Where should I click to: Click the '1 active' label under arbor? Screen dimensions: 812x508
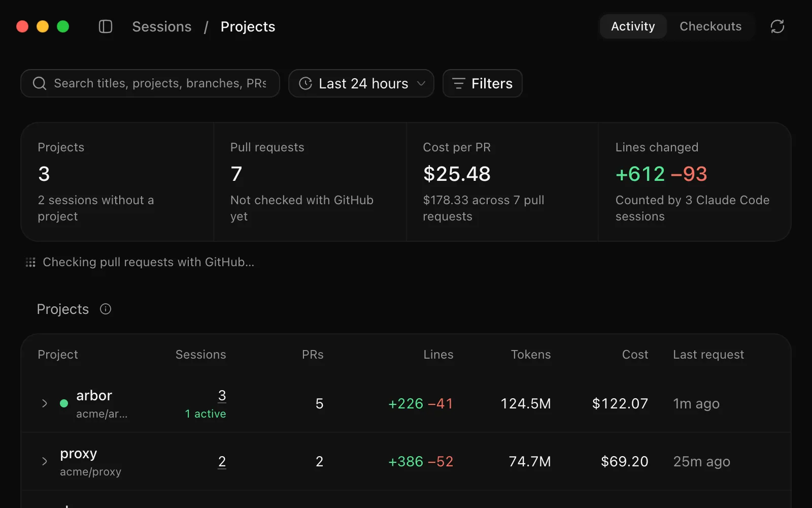(206, 414)
